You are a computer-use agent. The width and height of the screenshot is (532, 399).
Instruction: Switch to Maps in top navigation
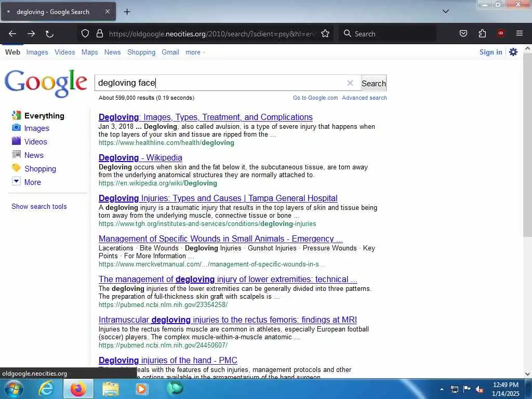coord(89,52)
